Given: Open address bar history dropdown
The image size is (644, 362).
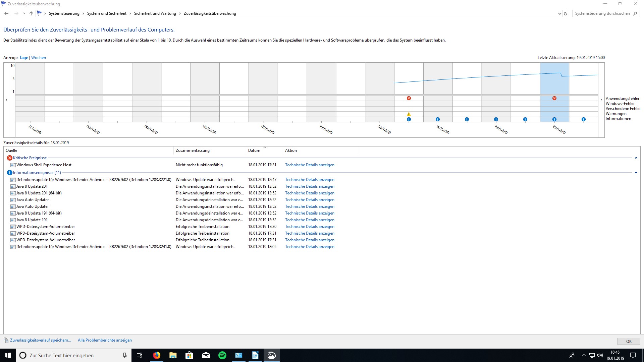Looking at the screenshot, I should coord(559,14).
